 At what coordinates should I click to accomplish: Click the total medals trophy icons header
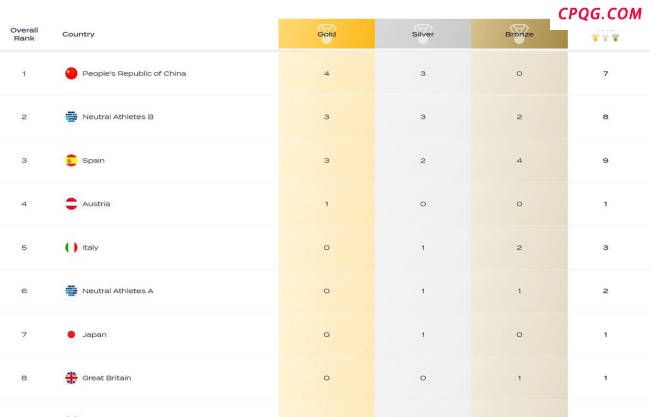tap(605, 37)
